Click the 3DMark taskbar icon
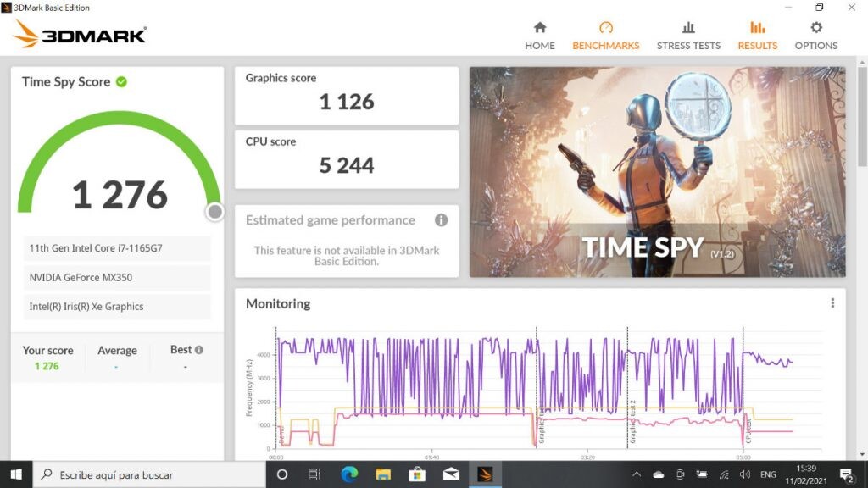 pos(485,474)
